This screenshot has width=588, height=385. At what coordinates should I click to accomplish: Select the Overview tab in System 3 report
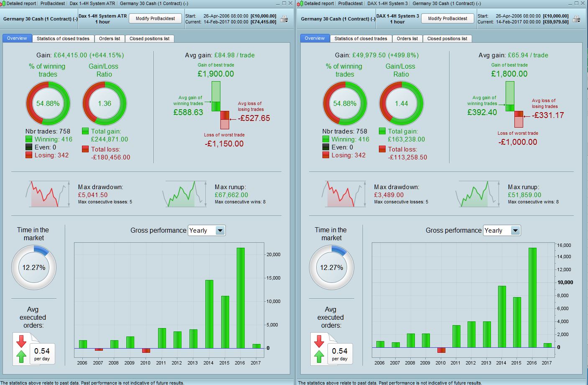315,38
